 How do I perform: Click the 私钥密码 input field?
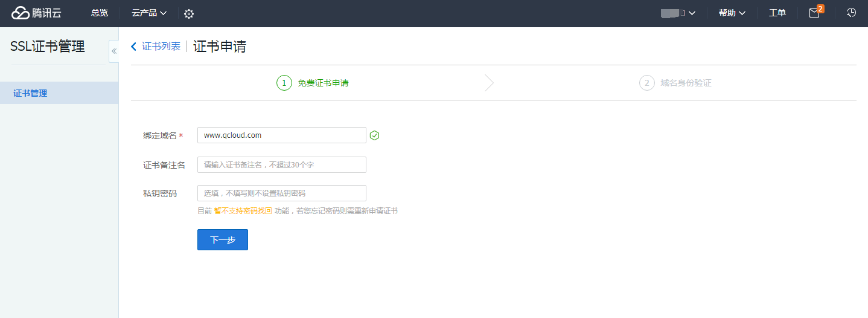[281, 193]
